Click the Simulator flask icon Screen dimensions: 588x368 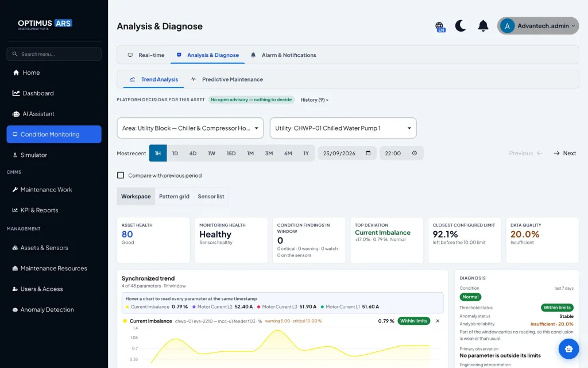click(15, 155)
